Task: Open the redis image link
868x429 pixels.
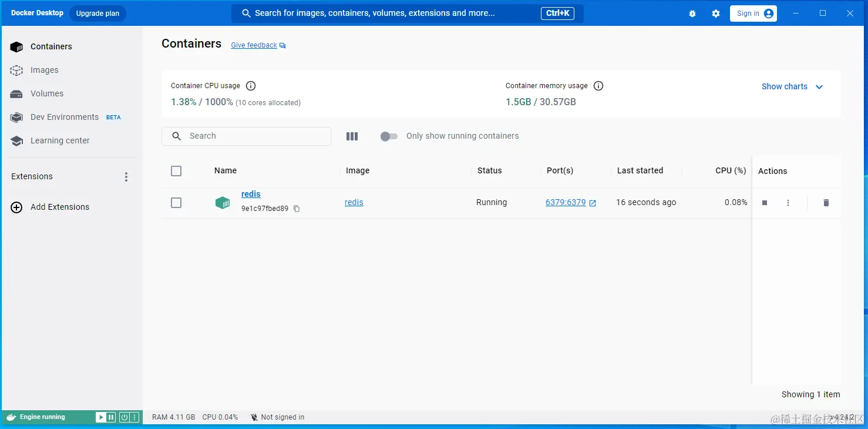Action: (354, 202)
